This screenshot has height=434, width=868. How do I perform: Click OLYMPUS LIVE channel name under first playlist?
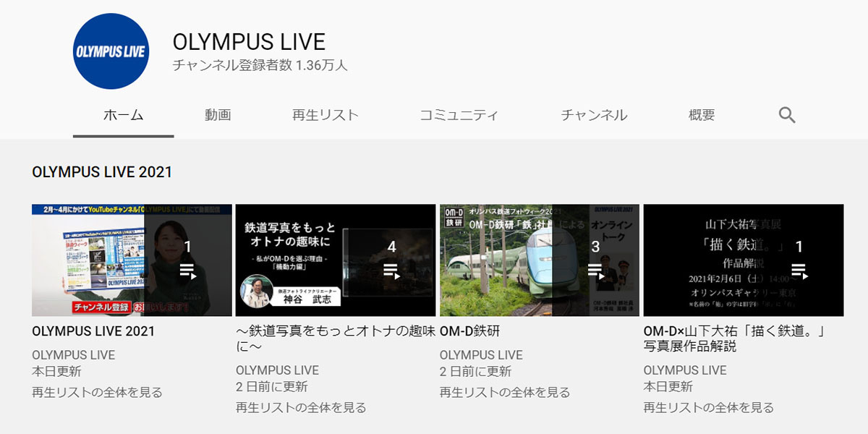[74, 355]
